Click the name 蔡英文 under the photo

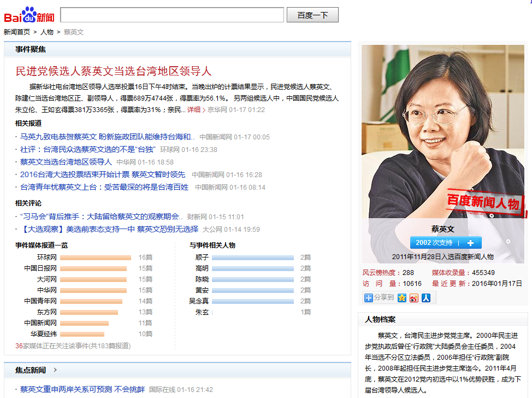point(443,229)
